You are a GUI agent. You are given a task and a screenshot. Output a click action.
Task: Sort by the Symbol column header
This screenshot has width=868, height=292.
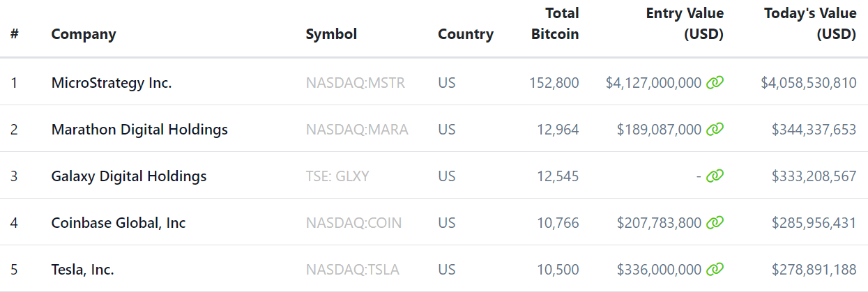[x=331, y=34]
